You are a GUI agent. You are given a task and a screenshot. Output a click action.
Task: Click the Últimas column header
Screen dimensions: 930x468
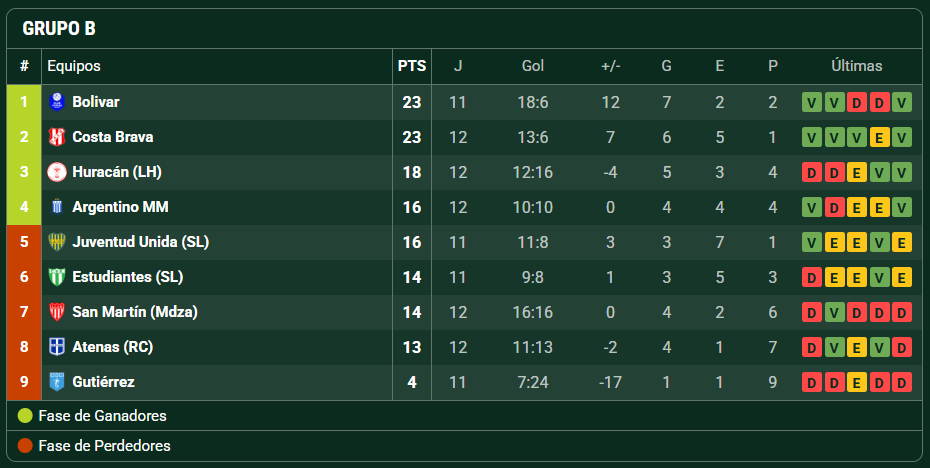(x=856, y=66)
